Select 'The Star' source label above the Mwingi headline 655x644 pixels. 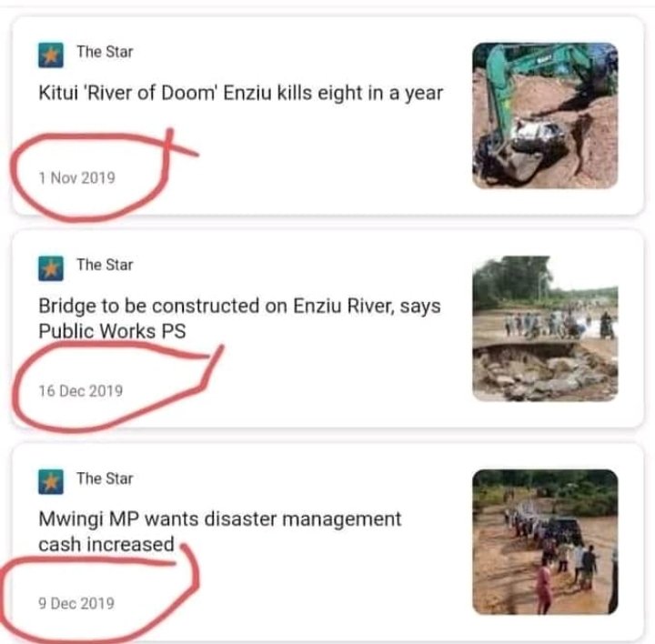105,478
